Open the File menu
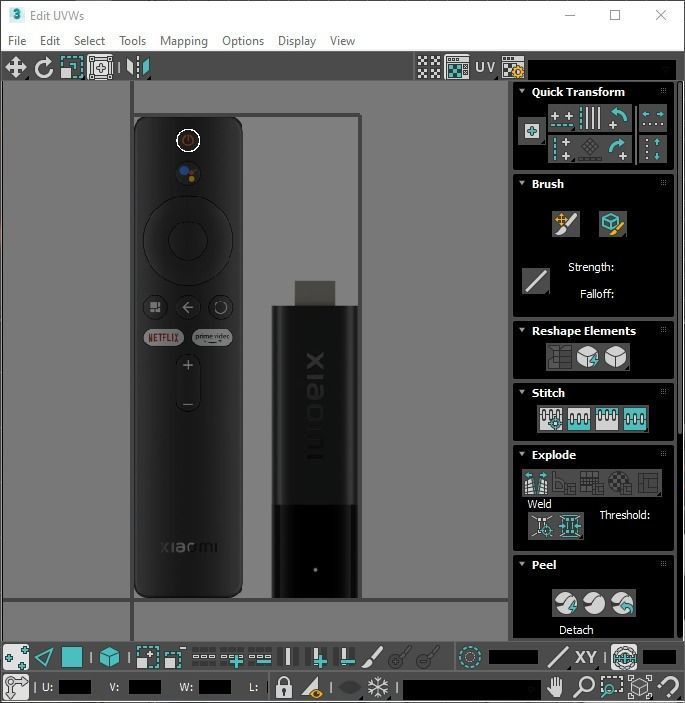Image resolution: width=685 pixels, height=703 pixels. [x=17, y=41]
